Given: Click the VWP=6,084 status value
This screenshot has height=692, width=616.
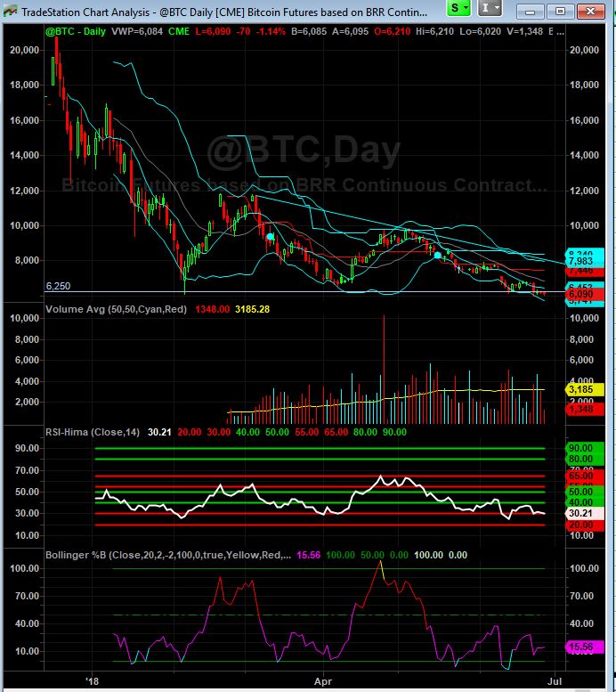Looking at the screenshot, I should 137,31.
